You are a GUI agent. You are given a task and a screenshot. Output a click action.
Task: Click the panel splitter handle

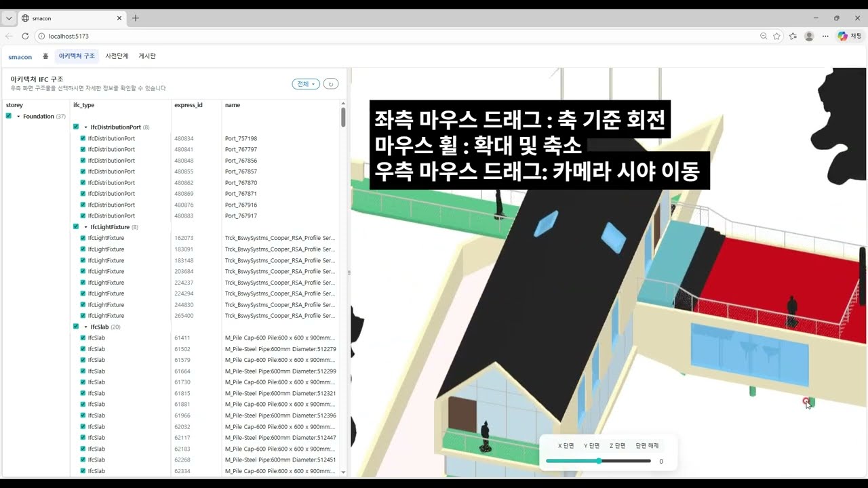349,272
